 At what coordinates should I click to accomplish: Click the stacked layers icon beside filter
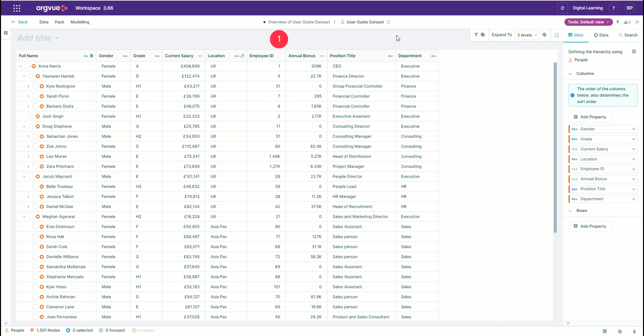pos(483,35)
